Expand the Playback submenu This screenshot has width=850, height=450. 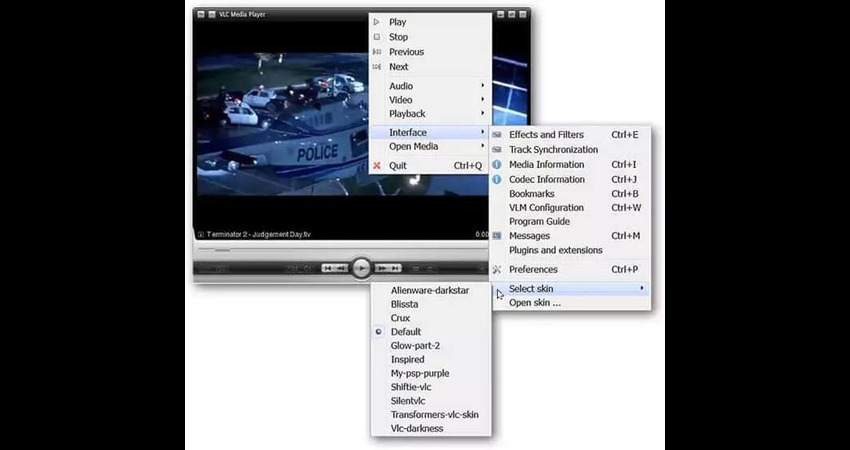pos(430,114)
